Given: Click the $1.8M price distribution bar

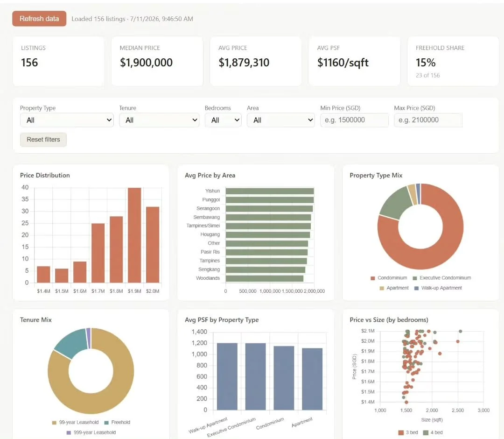Looking at the screenshot, I should coord(116,249).
